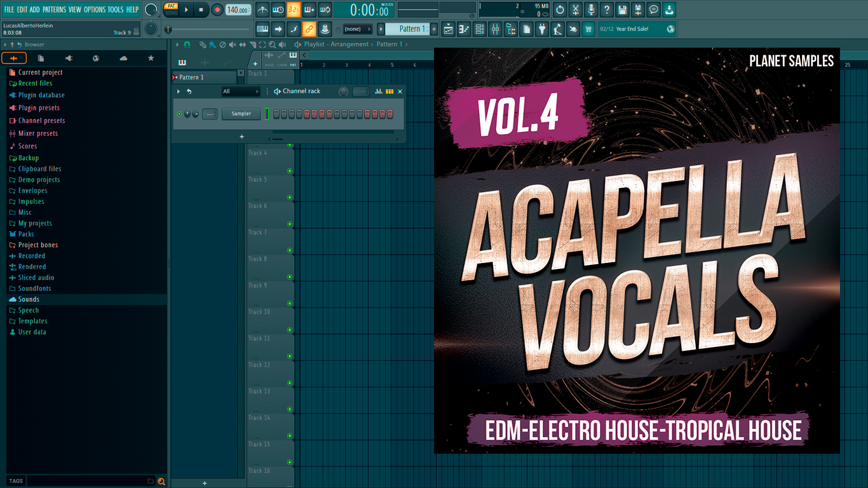The image size is (868, 488).
Task: Open the '(none)' snap selector dropdown
Action: (x=358, y=29)
